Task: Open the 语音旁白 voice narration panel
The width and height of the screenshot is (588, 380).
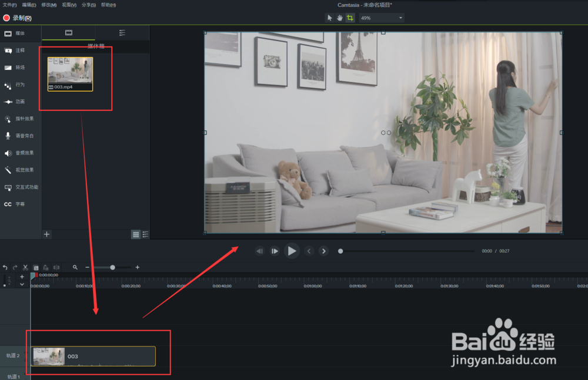Action: pyautogui.click(x=18, y=136)
